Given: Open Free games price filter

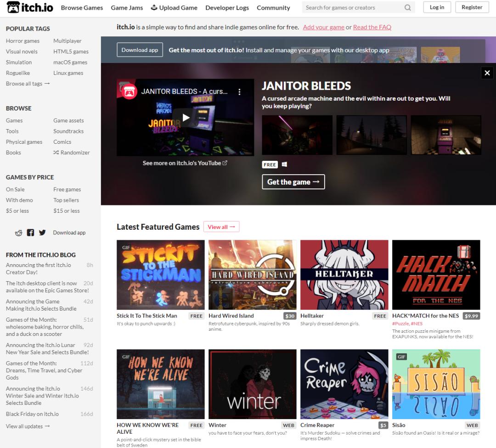Looking at the screenshot, I should [67, 189].
